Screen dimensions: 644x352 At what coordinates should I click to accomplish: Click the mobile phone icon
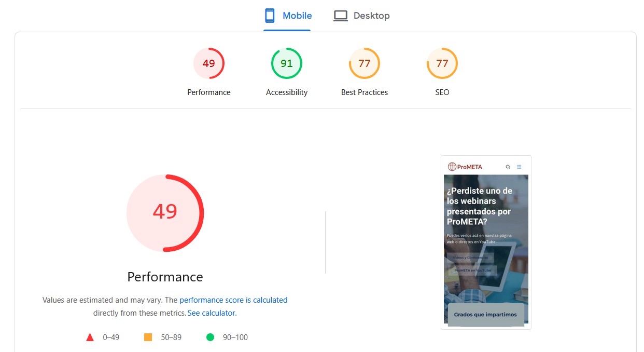[270, 15]
